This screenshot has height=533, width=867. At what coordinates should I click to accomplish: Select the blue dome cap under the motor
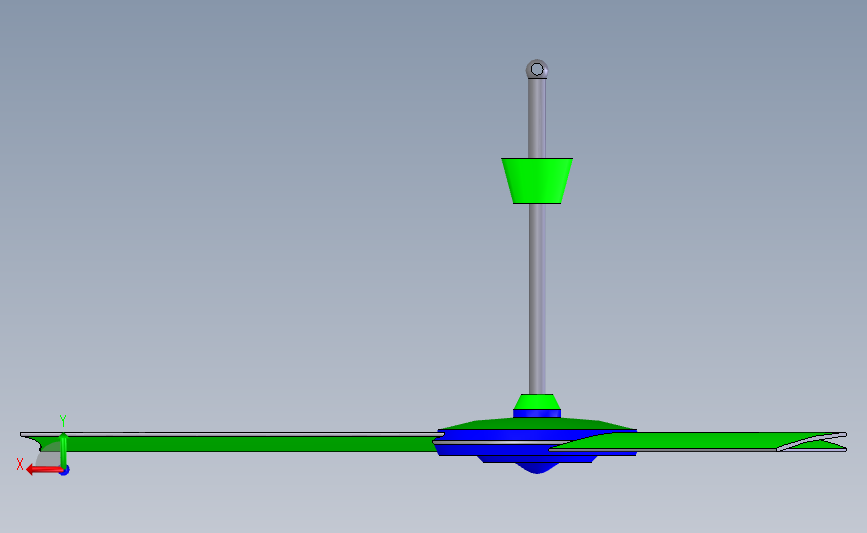537,468
